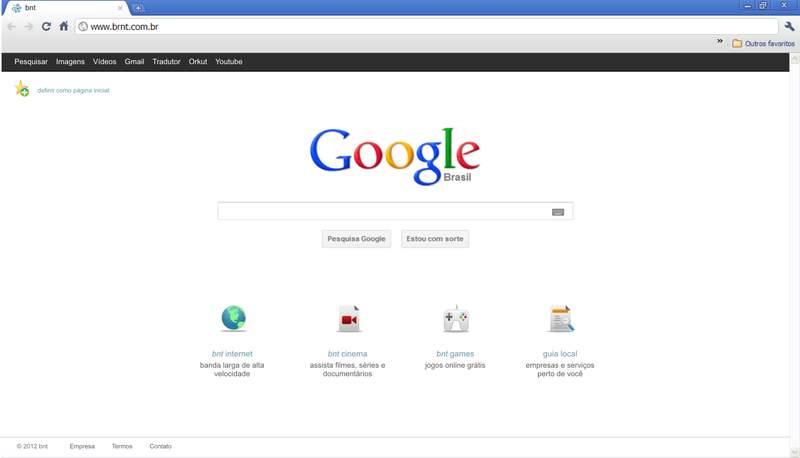Screen dimensions: 800x458
Task: Close the bnt tab
Action: click(120, 8)
